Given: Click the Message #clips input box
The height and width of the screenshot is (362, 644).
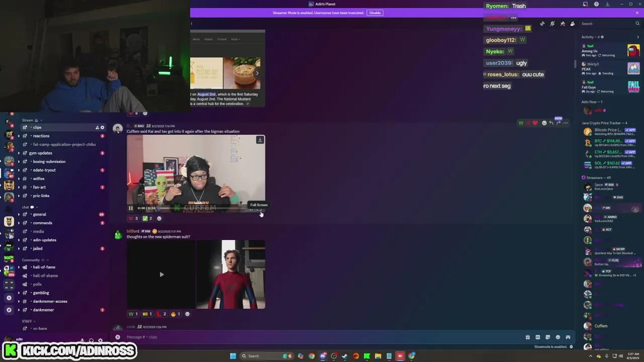Looking at the screenshot, I should [322, 337].
